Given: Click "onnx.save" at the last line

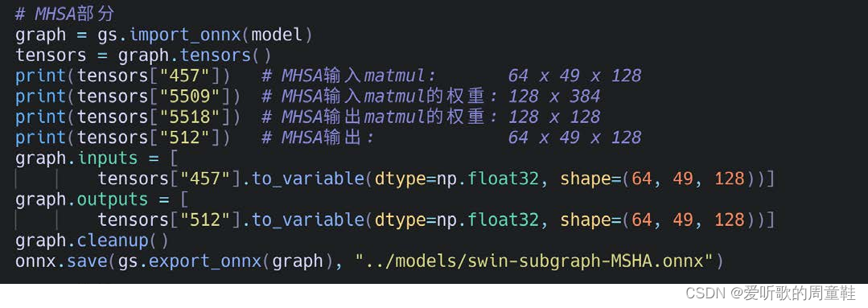Looking at the screenshot, I should coord(61,261).
